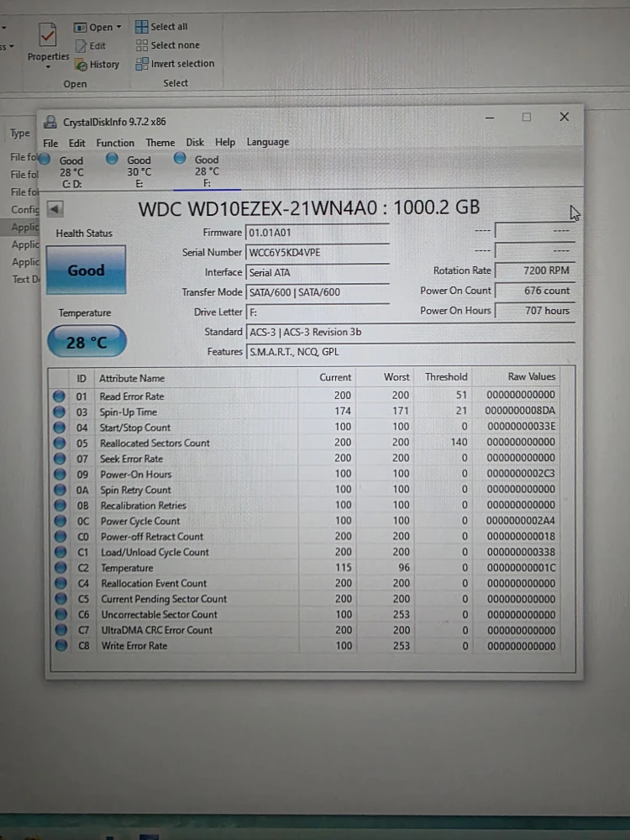Image resolution: width=630 pixels, height=840 pixels.
Task: Select the F: disk tab
Action: [207, 171]
